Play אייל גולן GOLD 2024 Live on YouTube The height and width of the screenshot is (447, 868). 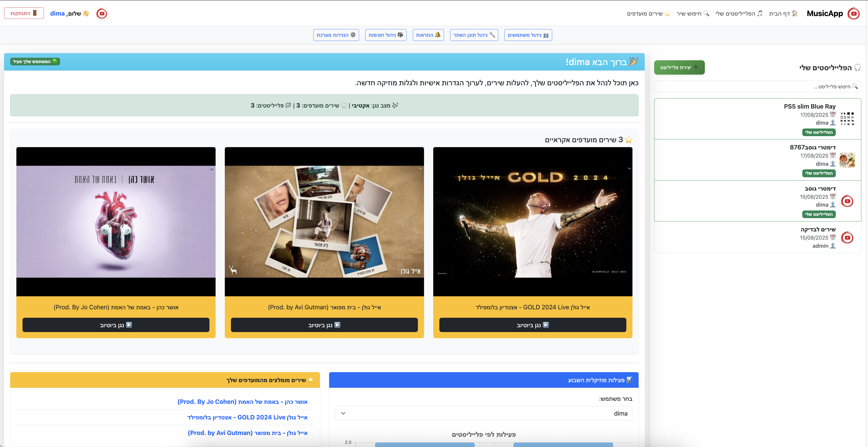(x=532, y=325)
